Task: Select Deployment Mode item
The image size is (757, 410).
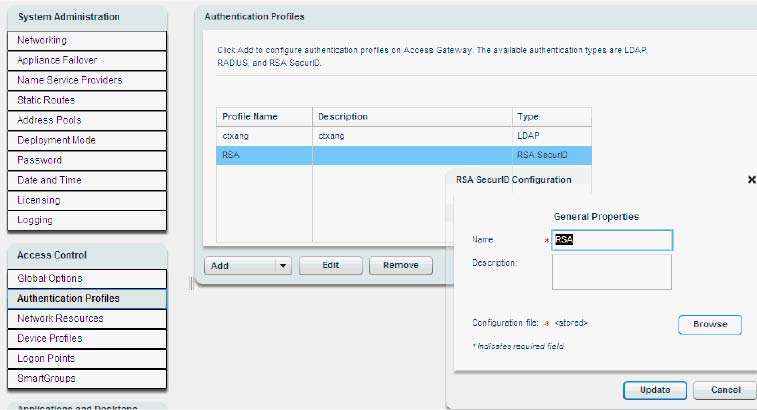Action: 87,140
